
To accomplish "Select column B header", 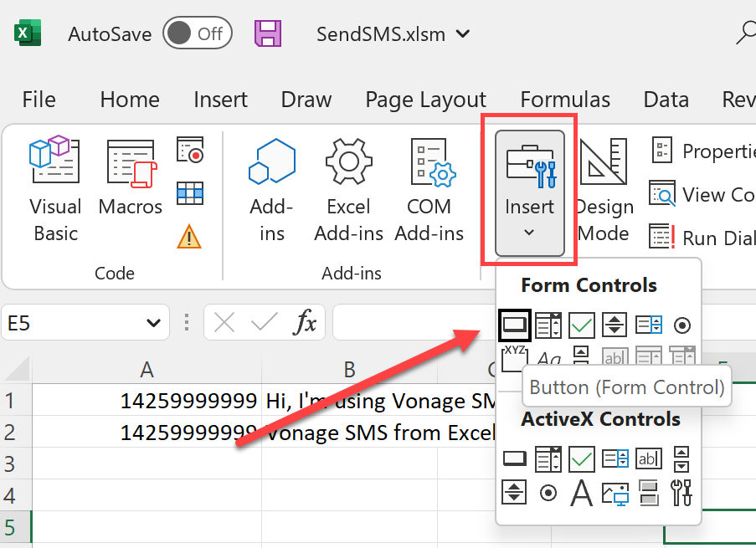I will 350,370.
